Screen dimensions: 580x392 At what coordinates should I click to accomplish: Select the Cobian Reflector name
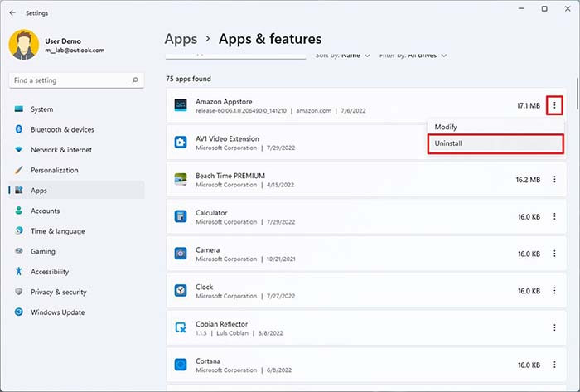[x=221, y=323]
